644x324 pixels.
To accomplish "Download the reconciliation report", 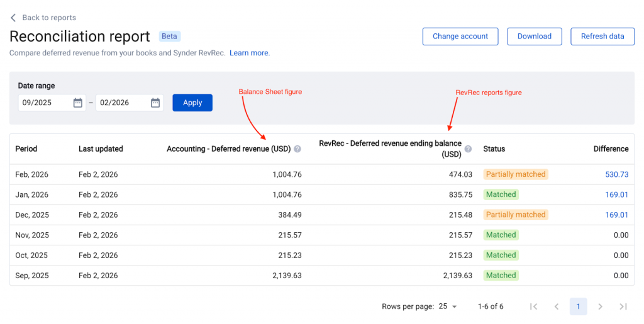I will tap(535, 36).
